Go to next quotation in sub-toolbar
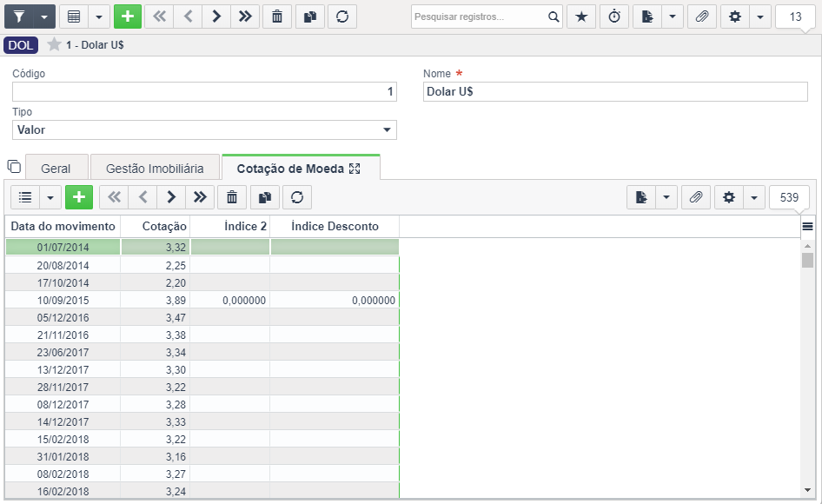Image resolution: width=822 pixels, height=504 pixels. 171,197
